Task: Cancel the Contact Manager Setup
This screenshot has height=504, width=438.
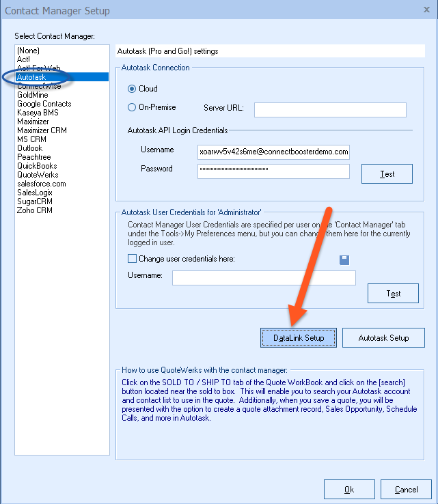Action: pyautogui.click(x=406, y=490)
